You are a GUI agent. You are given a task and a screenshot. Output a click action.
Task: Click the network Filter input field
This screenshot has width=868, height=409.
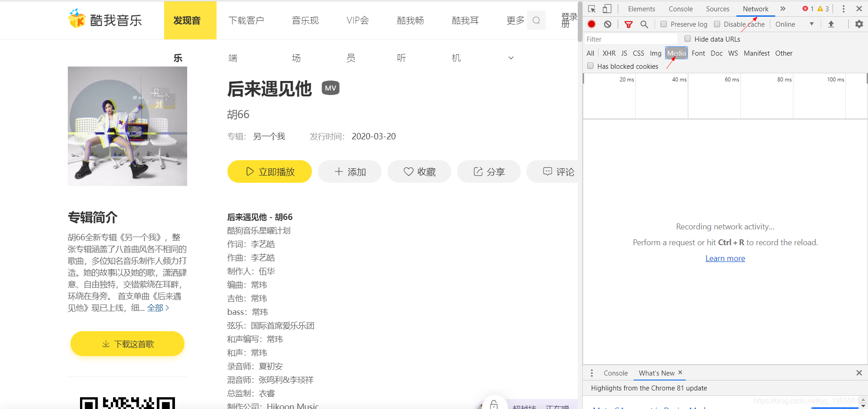pos(631,39)
